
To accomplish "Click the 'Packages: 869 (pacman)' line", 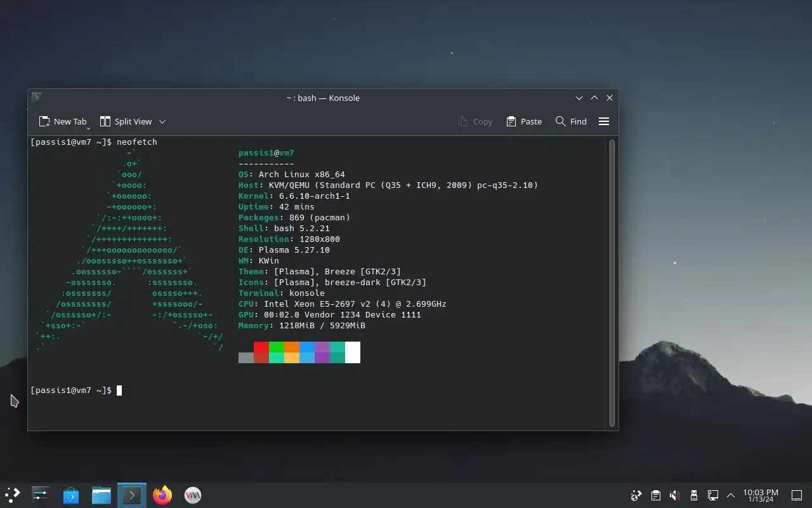I will [x=294, y=218].
